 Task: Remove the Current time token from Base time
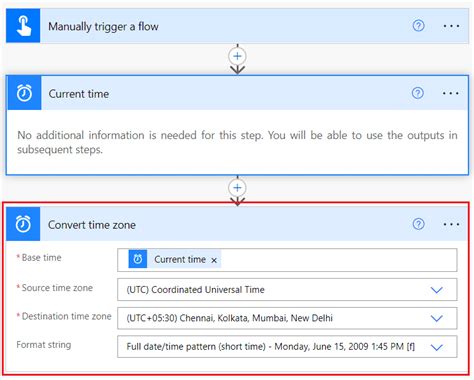(214, 260)
